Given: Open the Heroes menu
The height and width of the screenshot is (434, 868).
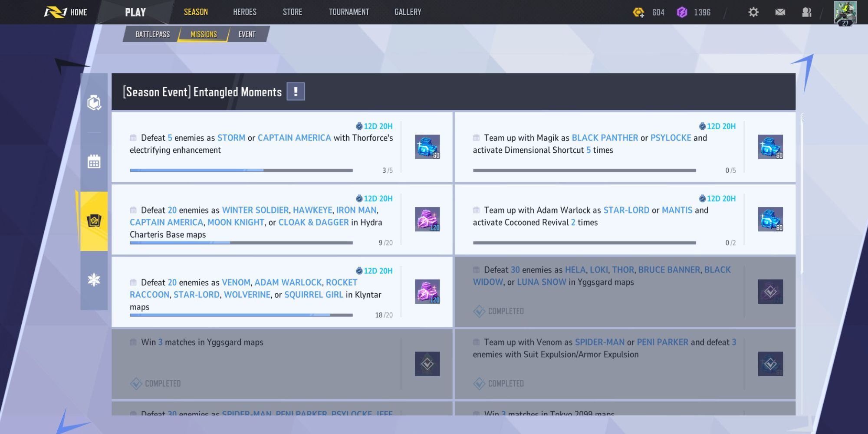Looking at the screenshot, I should (245, 12).
